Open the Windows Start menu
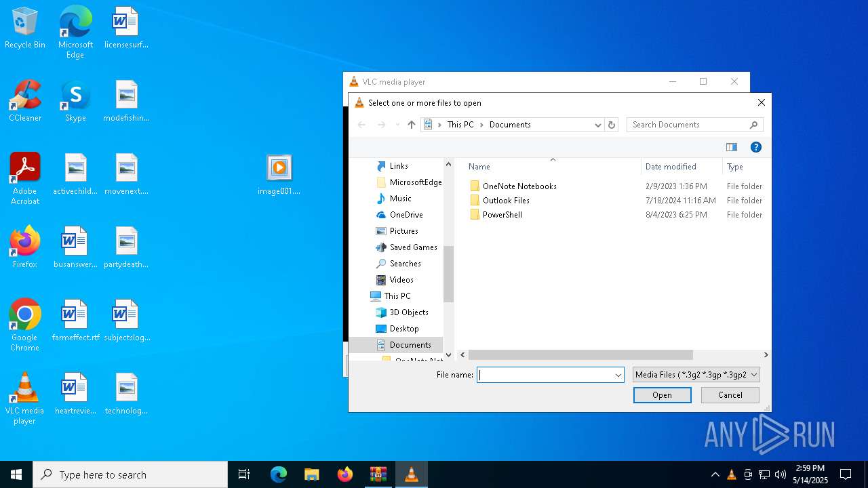 click(x=16, y=474)
